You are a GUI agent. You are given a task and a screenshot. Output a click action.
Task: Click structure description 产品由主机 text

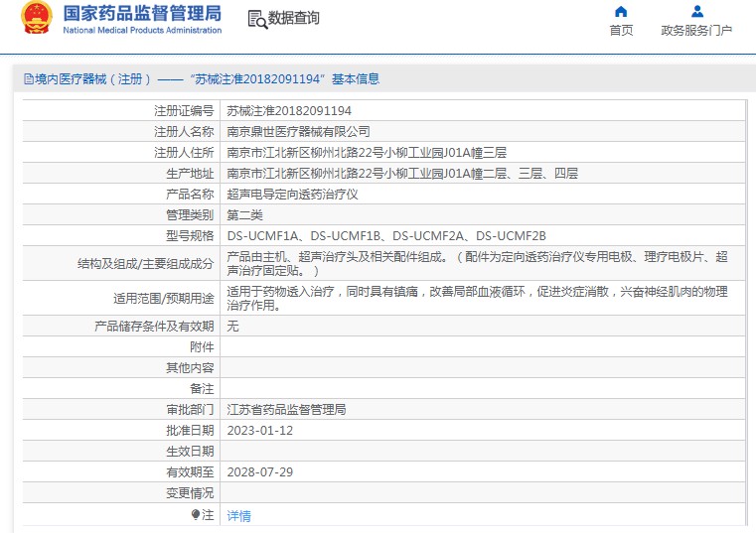(x=477, y=264)
